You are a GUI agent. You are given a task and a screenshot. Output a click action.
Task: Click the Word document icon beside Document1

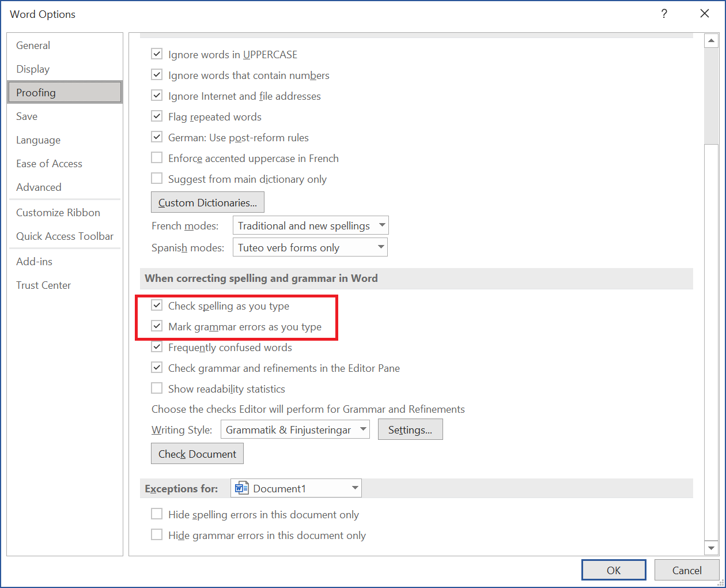coord(243,488)
